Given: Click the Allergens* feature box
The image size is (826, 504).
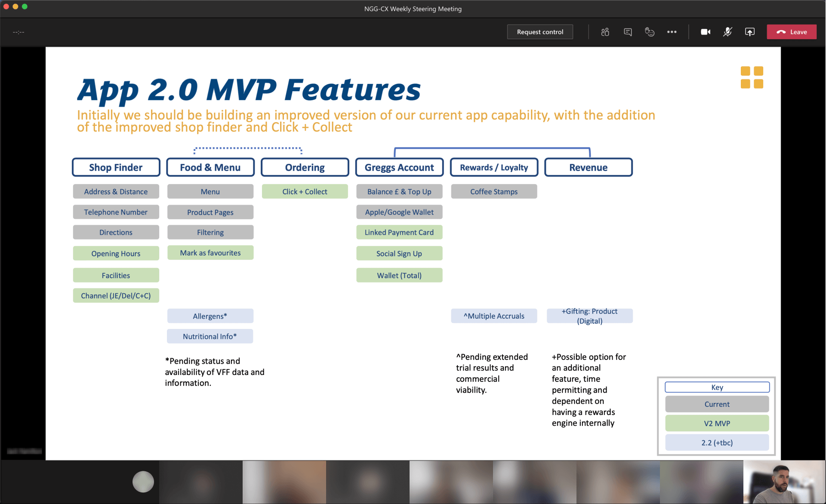Looking at the screenshot, I should point(210,316).
